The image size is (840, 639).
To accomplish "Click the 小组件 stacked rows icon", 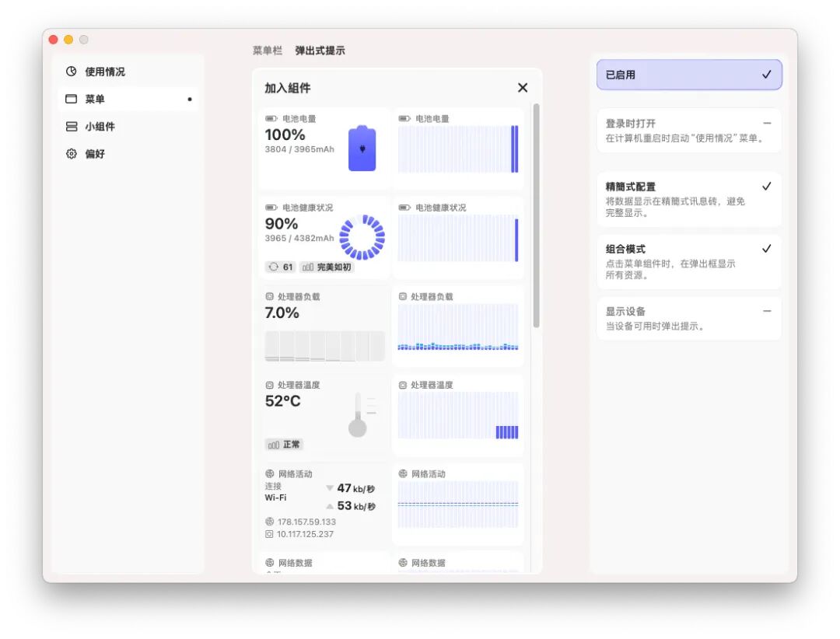I will click(72, 127).
